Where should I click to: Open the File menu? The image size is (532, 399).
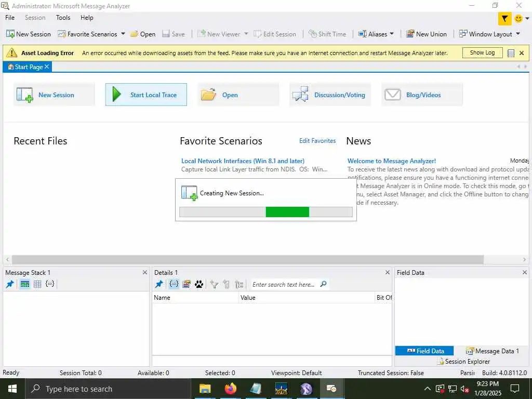pyautogui.click(x=10, y=18)
